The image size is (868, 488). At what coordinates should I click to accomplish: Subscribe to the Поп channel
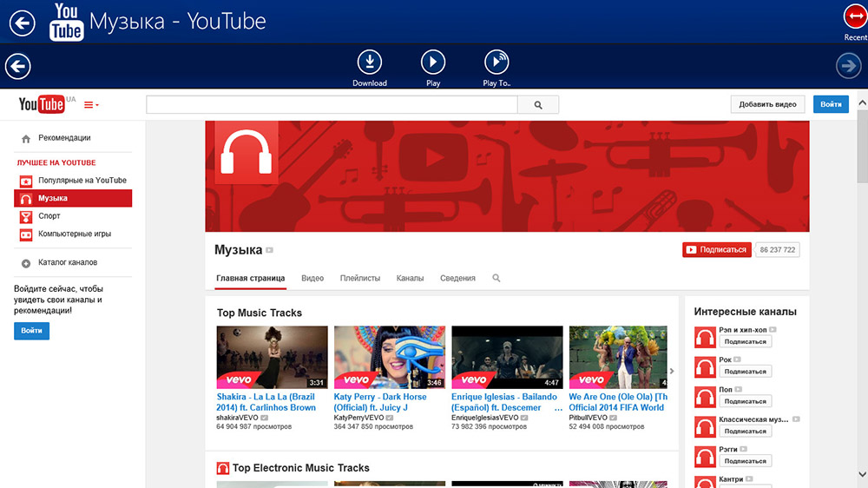coord(745,401)
